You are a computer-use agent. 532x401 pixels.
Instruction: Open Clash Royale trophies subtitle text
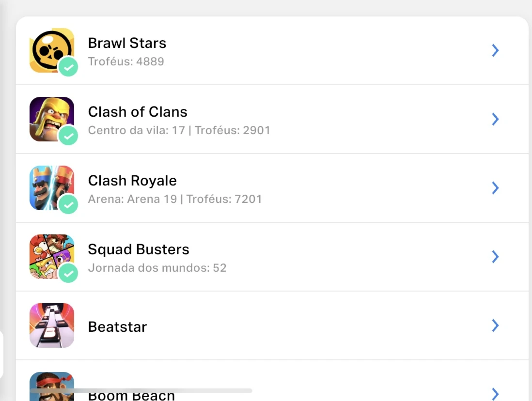pos(175,199)
